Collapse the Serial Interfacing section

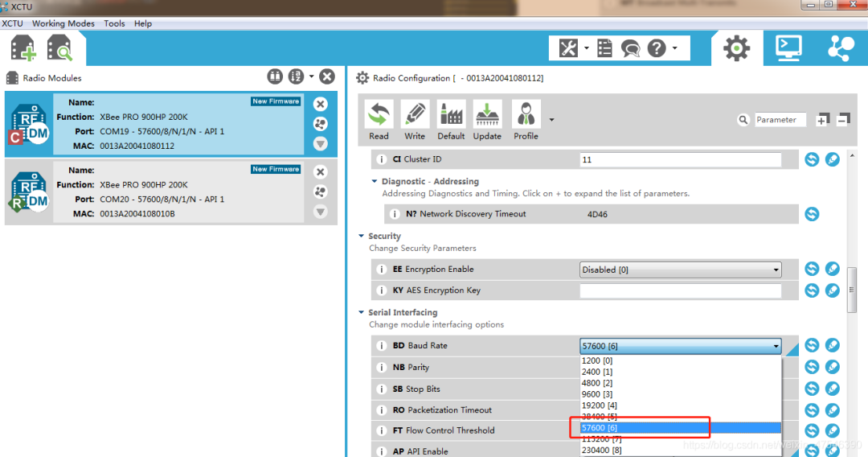(361, 312)
